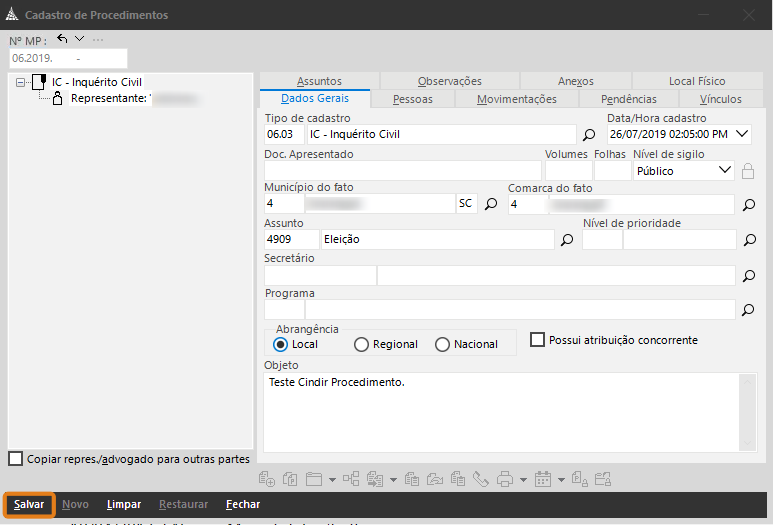Click the folder window icon in bottom toolbar
The width and height of the screenshot is (773, 525).
coord(314,479)
